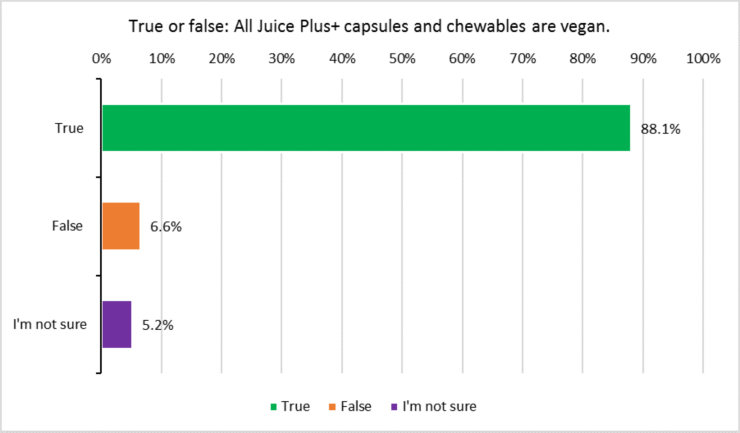Select the orange False bar
This screenshot has width=740, height=433.
click(x=121, y=226)
